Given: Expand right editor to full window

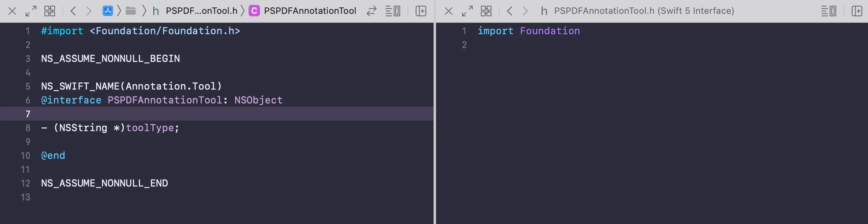Looking at the screenshot, I should 467,11.
